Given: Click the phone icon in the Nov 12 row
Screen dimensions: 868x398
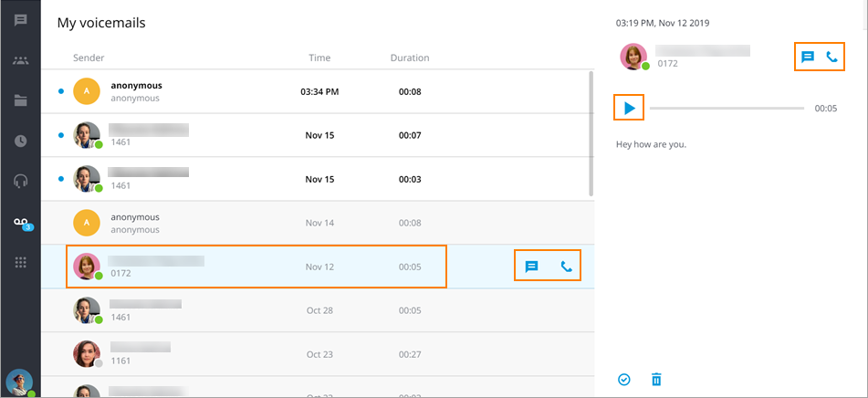Looking at the screenshot, I should click(x=566, y=267).
